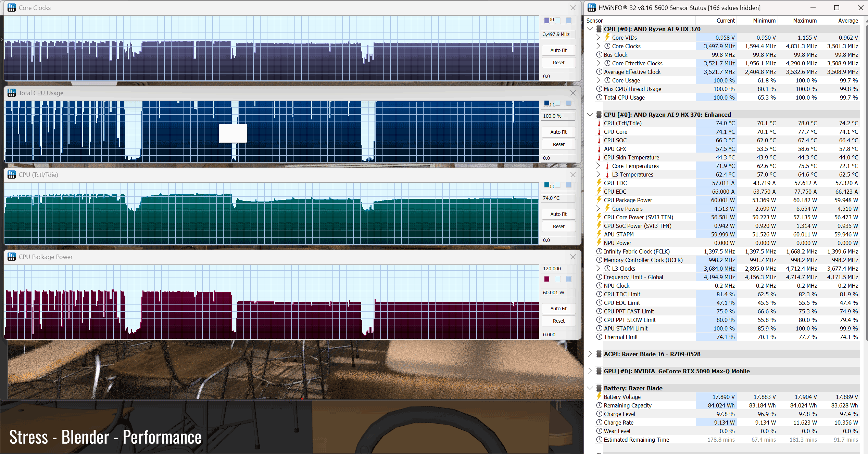Click the clock icon beside Bus Clock
The height and width of the screenshot is (454, 868).
coord(599,55)
